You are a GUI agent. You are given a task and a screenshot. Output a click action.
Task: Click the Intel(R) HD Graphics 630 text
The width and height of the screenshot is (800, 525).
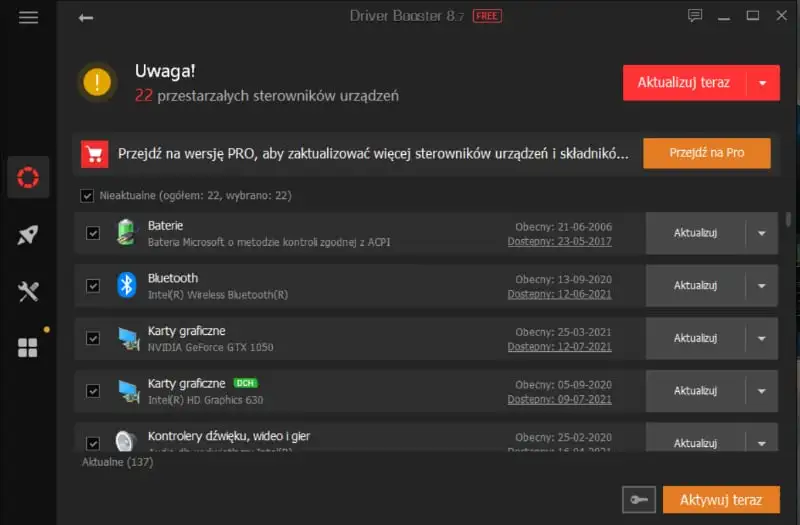(206, 399)
